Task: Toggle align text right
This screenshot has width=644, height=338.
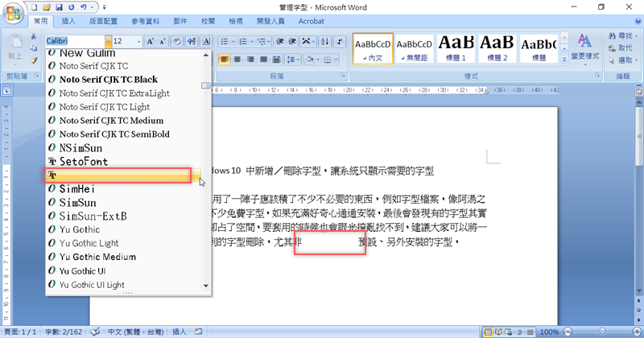Action: 250,60
